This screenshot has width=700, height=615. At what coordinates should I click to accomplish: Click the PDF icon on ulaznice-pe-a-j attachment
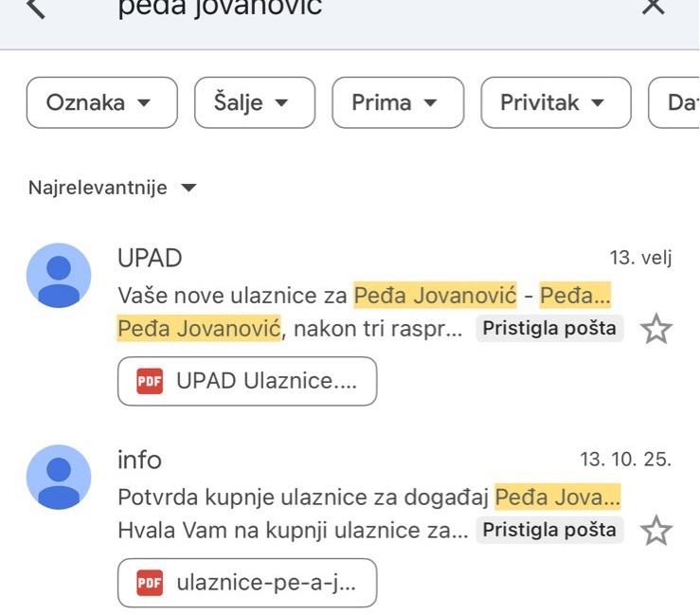[x=150, y=583]
